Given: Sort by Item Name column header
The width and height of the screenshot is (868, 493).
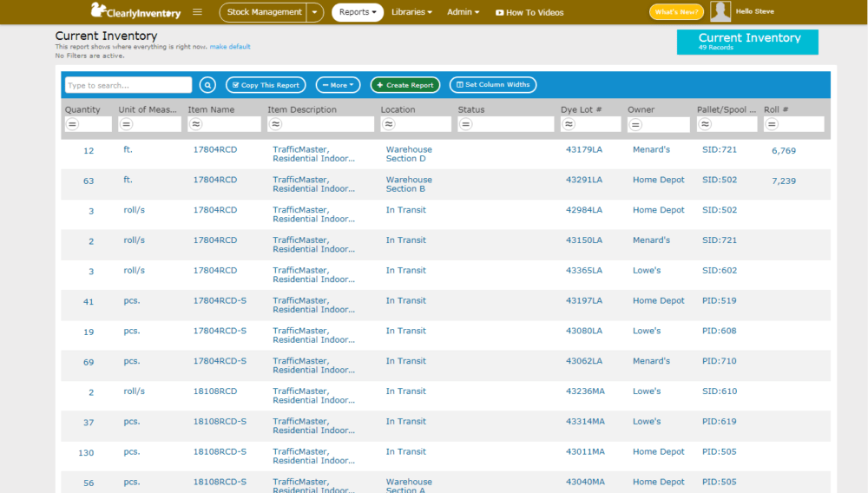Looking at the screenshot, I should click(x=211, y=109).
